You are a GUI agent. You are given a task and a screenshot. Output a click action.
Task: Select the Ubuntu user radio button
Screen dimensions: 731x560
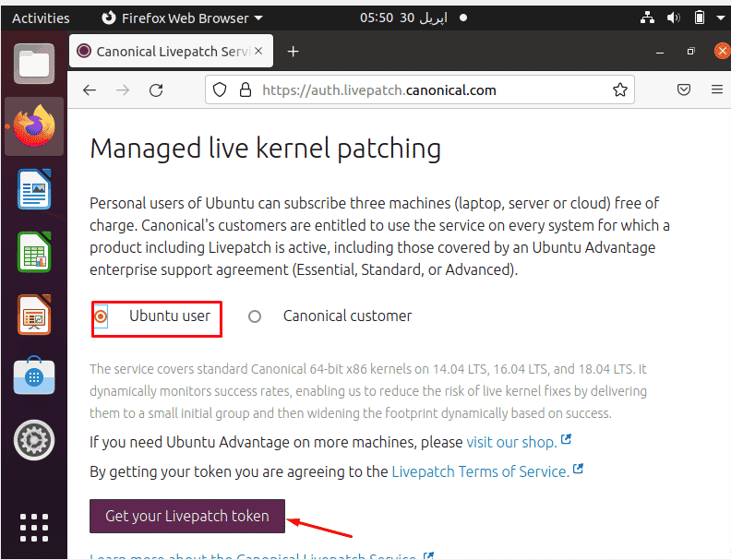click(101, 316)
